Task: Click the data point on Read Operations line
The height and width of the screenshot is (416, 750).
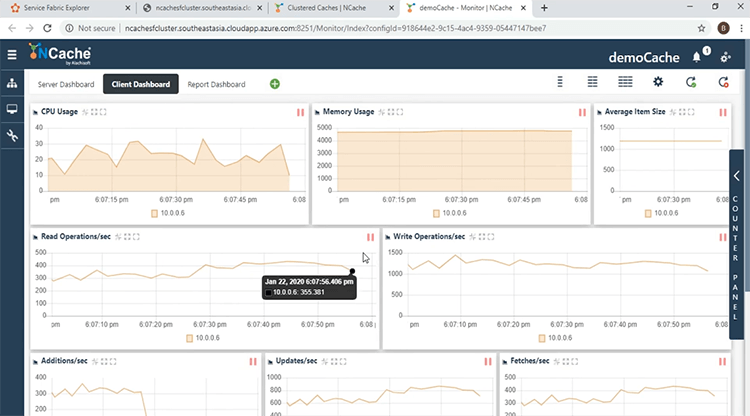Action: point(353,271)
